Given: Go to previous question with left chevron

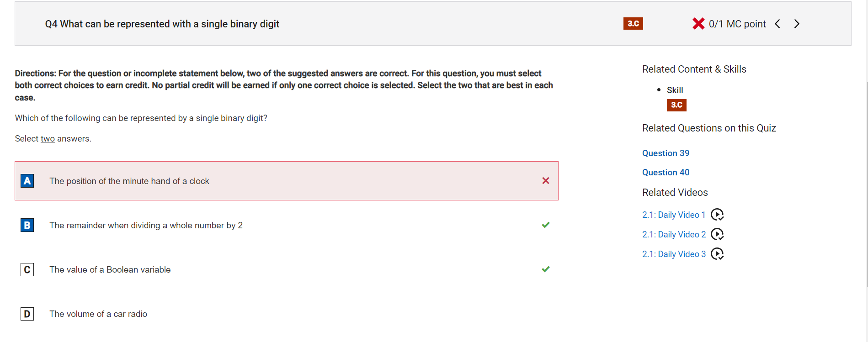Looking at the screenshot, I should click(777, 24).
